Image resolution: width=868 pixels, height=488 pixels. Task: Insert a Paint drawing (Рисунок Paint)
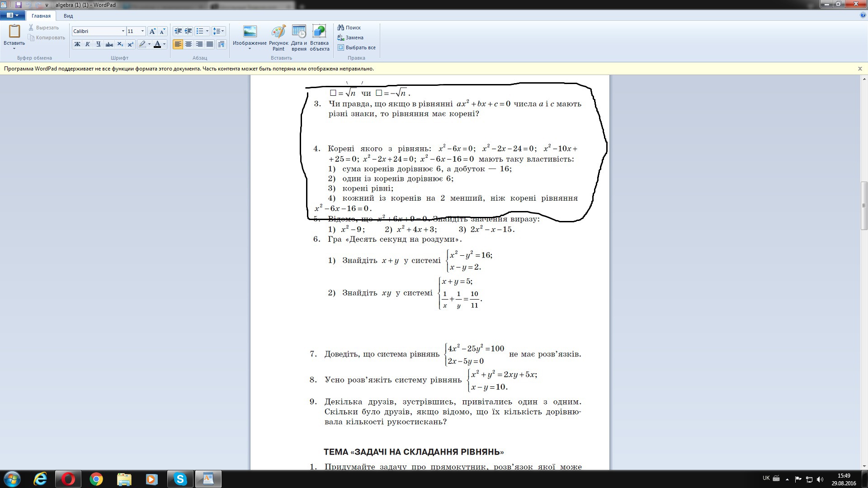point(278,33)
